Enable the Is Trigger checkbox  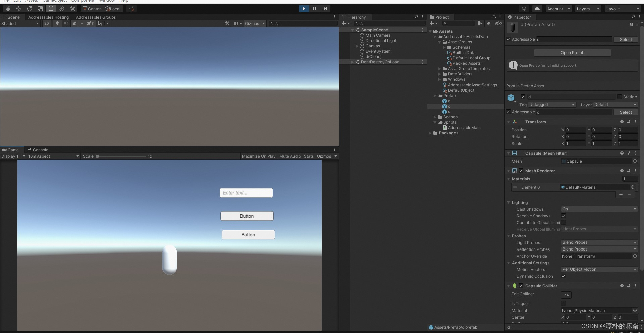coord(564,304)
